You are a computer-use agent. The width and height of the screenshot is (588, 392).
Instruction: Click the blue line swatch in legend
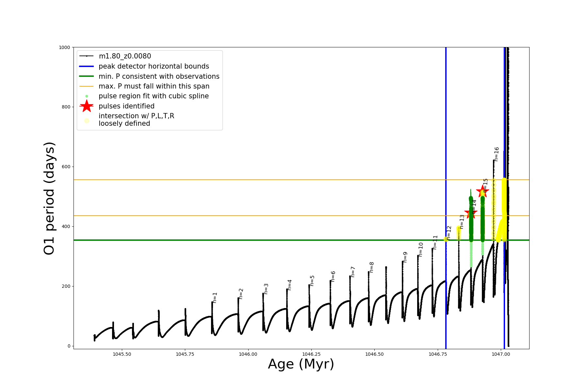[87, 66]
